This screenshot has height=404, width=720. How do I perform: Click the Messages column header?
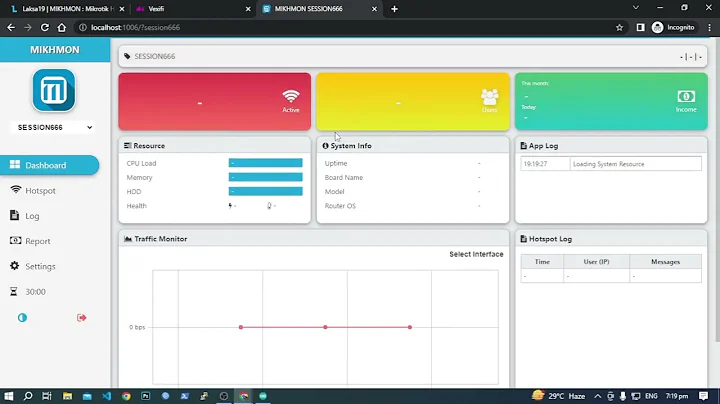[x=665, y=262]
